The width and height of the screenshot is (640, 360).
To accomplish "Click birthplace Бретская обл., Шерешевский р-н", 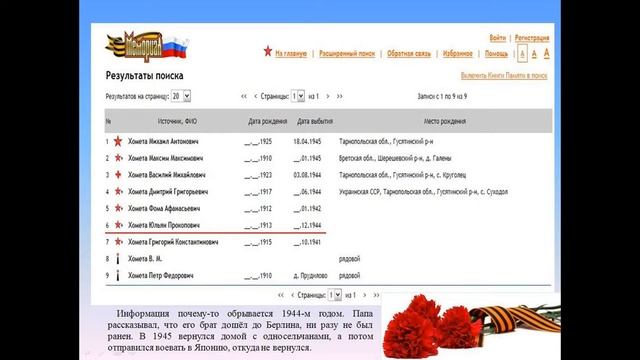I will pos(395,158).
